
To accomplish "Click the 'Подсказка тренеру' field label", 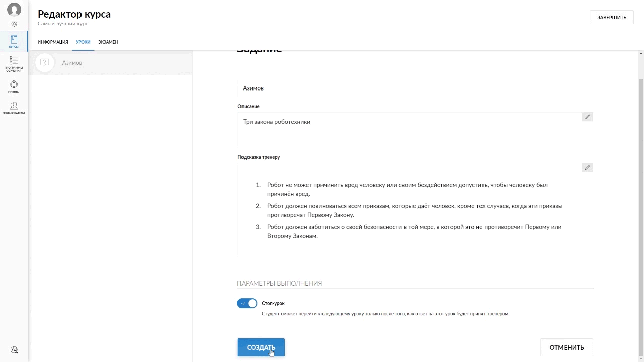I will 259,157.
